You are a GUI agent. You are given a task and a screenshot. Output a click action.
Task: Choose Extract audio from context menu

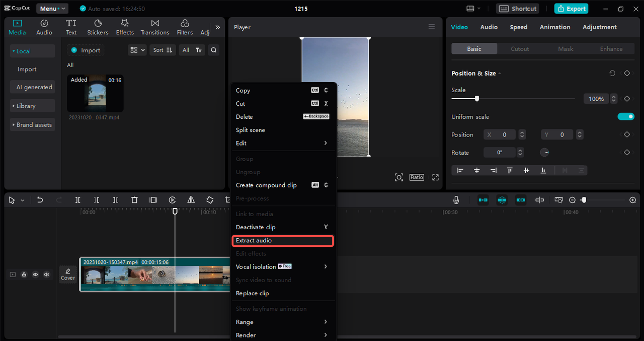[283, 240]
